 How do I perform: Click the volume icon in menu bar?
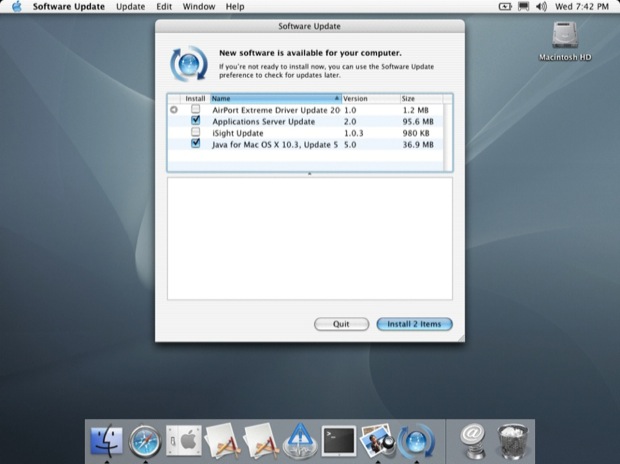click(541, 7)
